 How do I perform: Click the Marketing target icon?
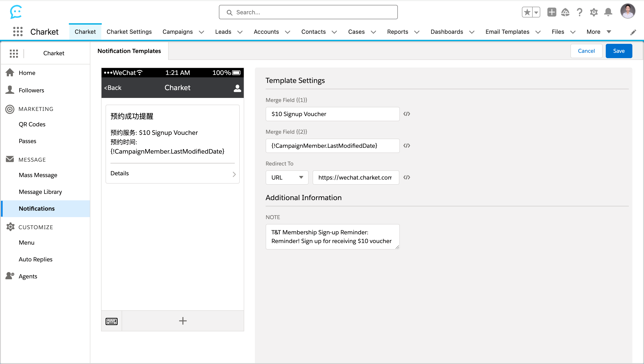click(x=10, y=109)
